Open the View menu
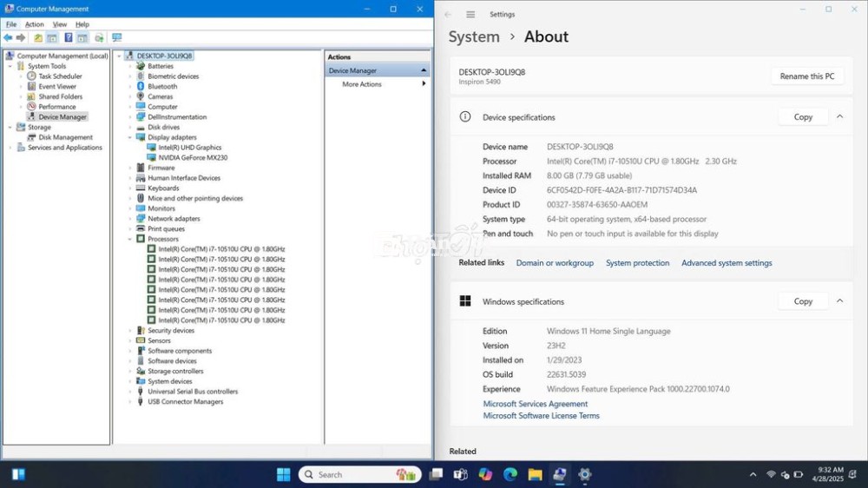The image size is (868, 488). (x=60, y=24)
